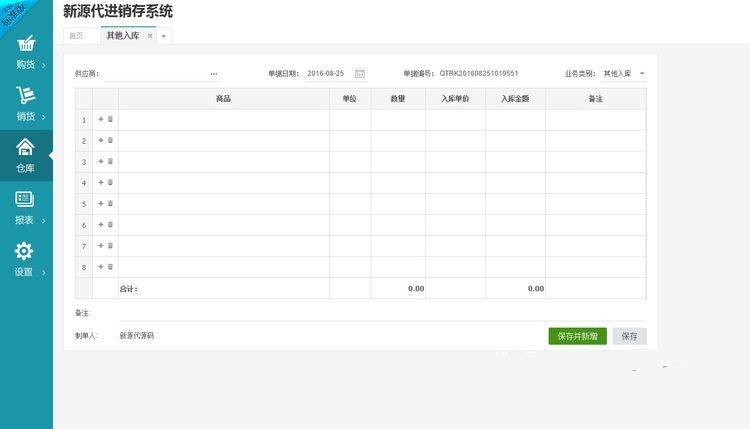Open the 报表 reports icon

[x=24, y=199]
